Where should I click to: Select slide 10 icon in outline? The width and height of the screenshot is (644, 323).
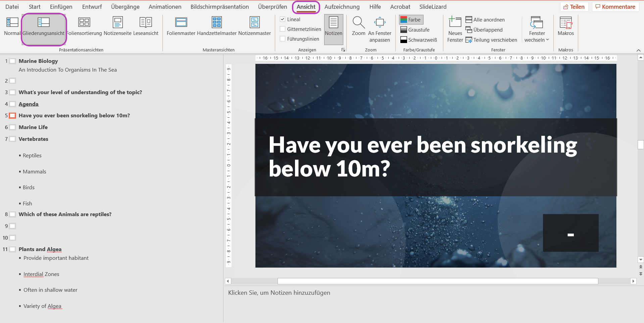[x=12, y=238]
